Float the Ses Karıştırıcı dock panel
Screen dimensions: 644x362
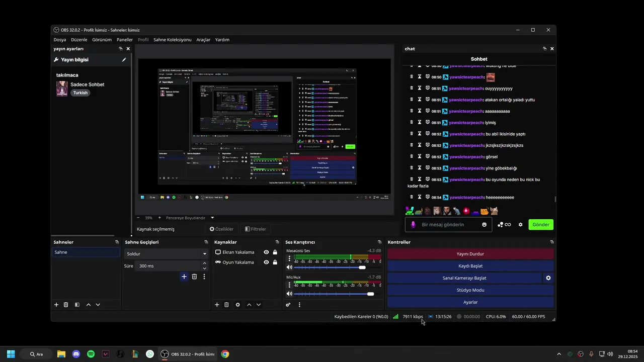379,242
